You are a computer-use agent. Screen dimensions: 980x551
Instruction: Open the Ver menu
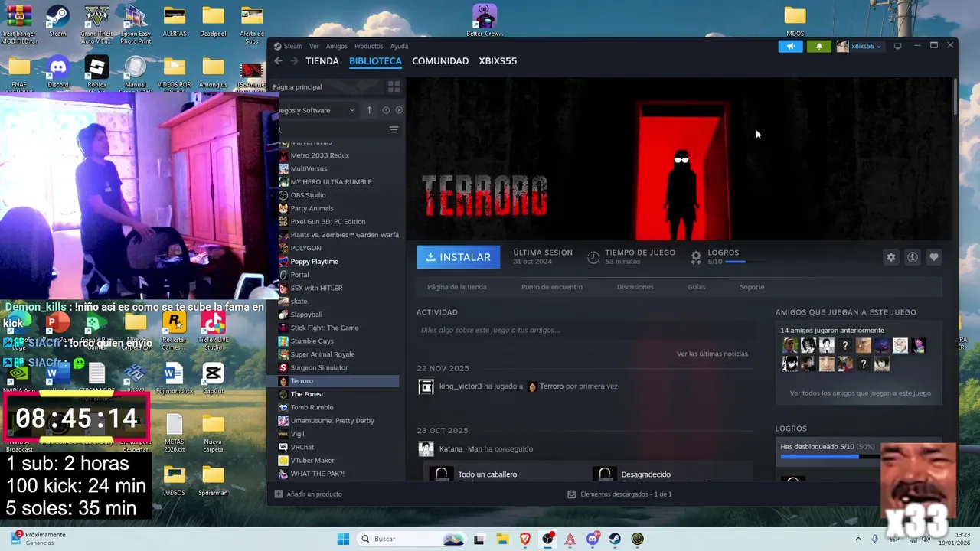(314, 46)
